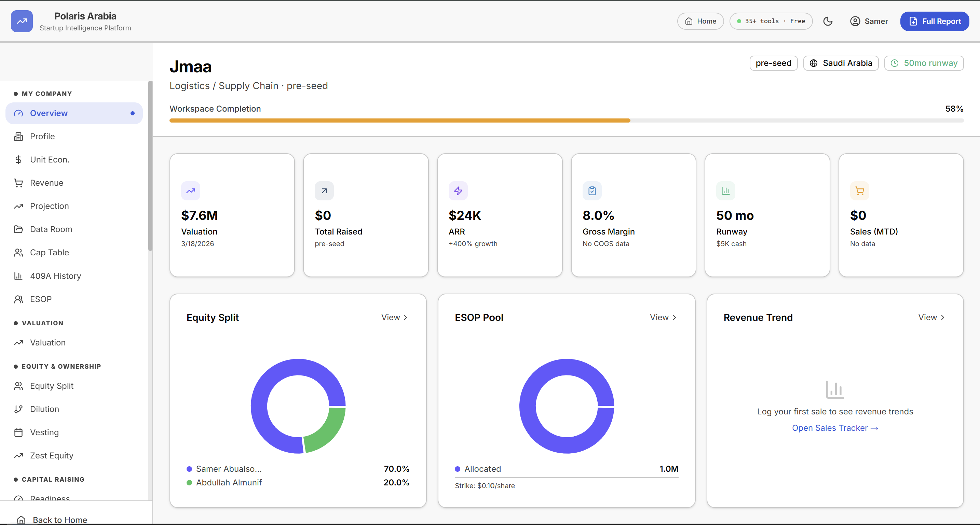Expand Equity Split via View chevron
The height and width of the screenshot is (525, 980).
[x=406, y=317]
